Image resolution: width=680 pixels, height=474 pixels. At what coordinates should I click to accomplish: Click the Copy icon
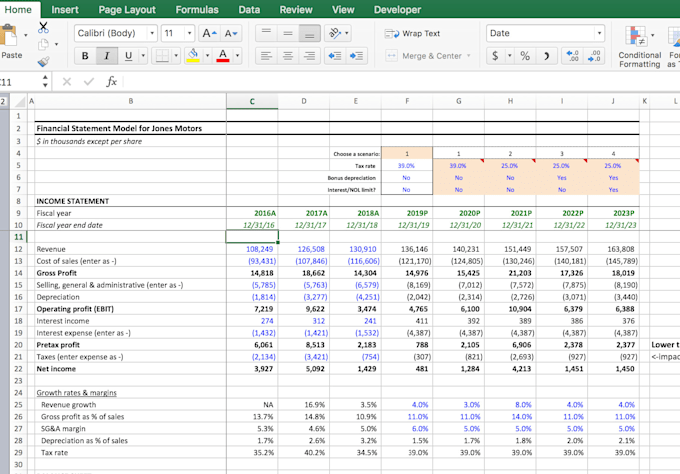pos(43,44)
